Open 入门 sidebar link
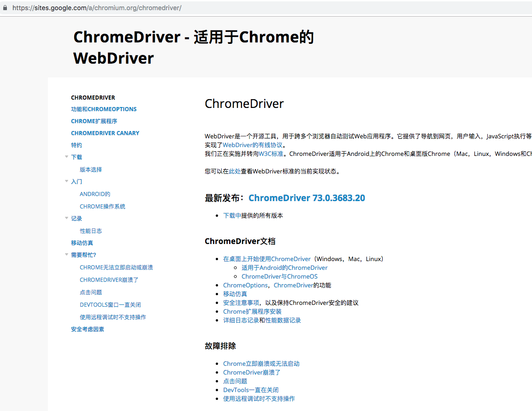532x411 pixels. pos(77,182)
